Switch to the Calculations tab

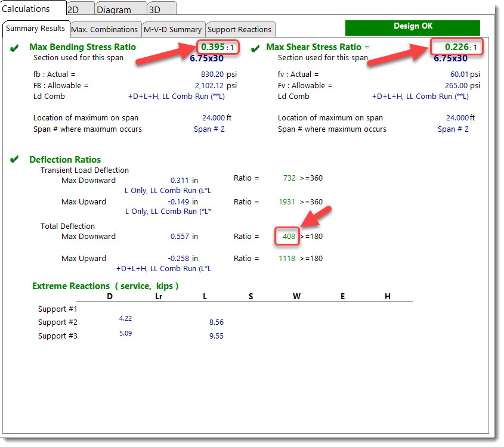[x=26, y=9]
